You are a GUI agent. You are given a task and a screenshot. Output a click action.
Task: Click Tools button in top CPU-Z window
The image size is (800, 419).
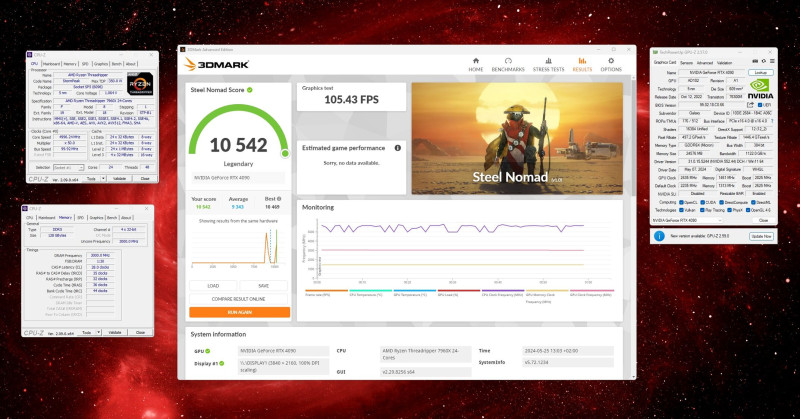(x=92, y=179)
